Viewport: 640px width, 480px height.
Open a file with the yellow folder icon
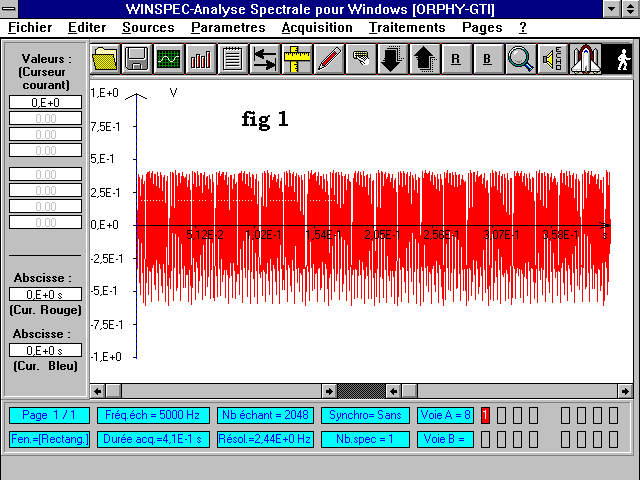click(x=105, y=59)
